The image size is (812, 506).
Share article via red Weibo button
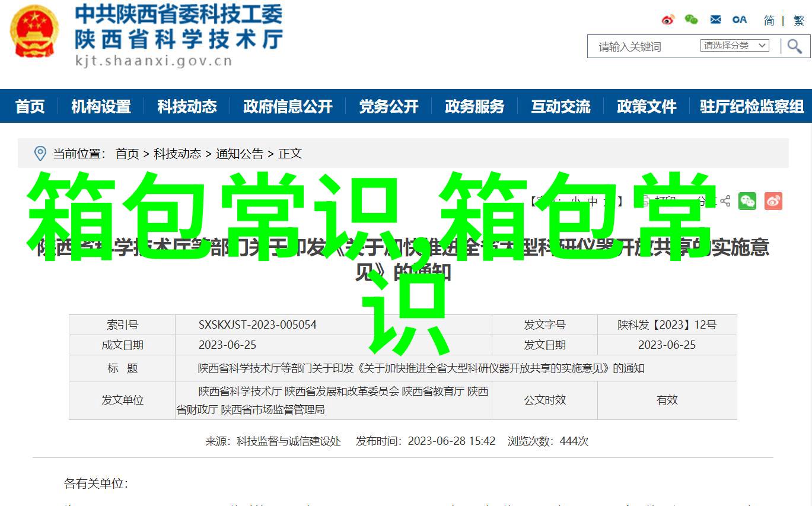coord(773,201)
